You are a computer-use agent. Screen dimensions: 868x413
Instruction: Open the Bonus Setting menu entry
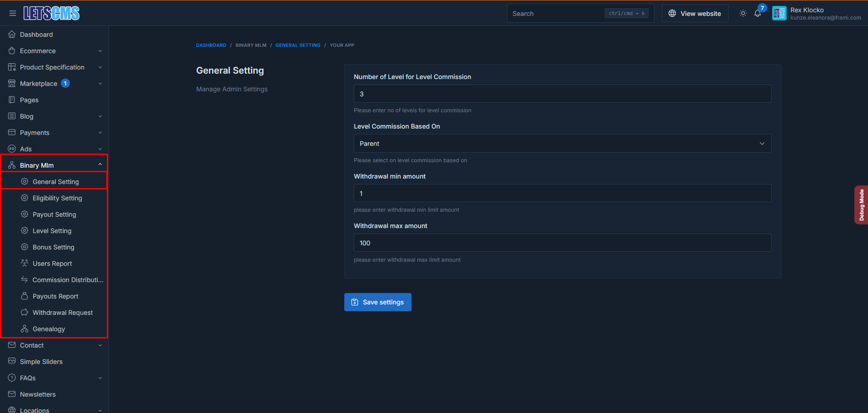click(x=54, y=247)
